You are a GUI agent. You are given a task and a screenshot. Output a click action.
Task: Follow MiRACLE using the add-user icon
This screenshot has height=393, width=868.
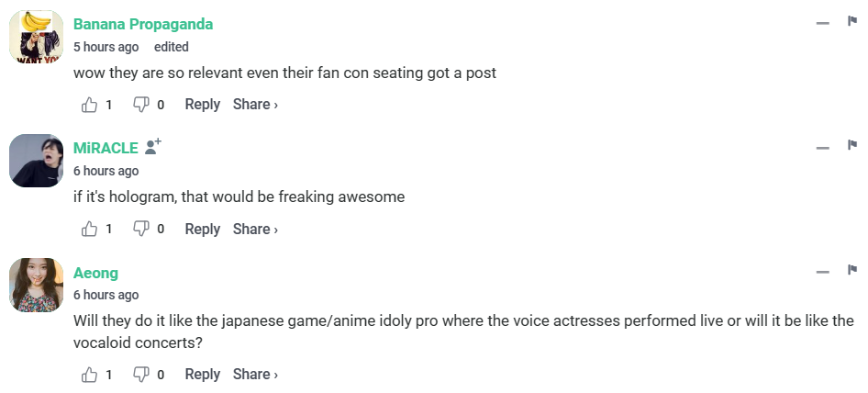[x=153, y=147]
